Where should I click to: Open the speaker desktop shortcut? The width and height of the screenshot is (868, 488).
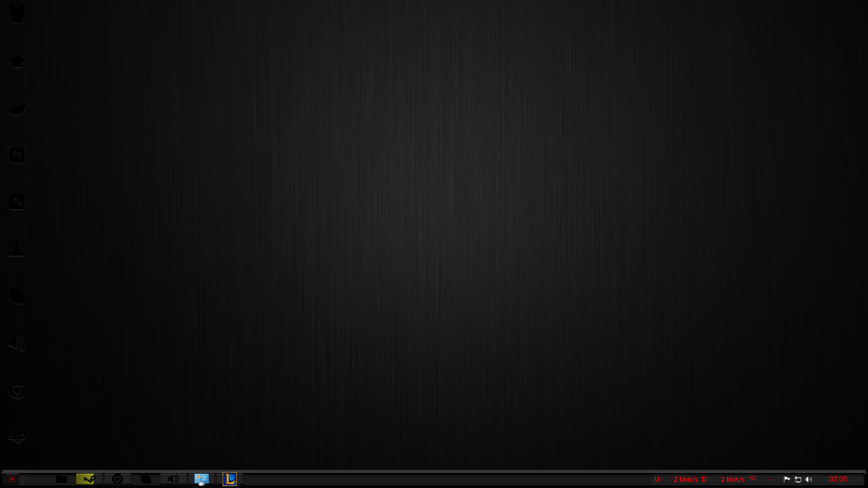[x=17, y=343]
